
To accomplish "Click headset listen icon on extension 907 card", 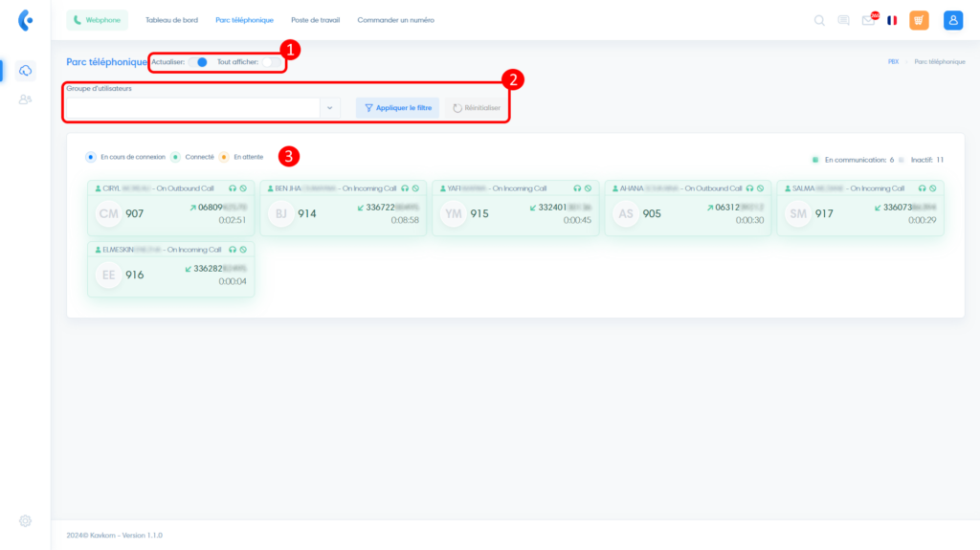I will pos(233,188).
